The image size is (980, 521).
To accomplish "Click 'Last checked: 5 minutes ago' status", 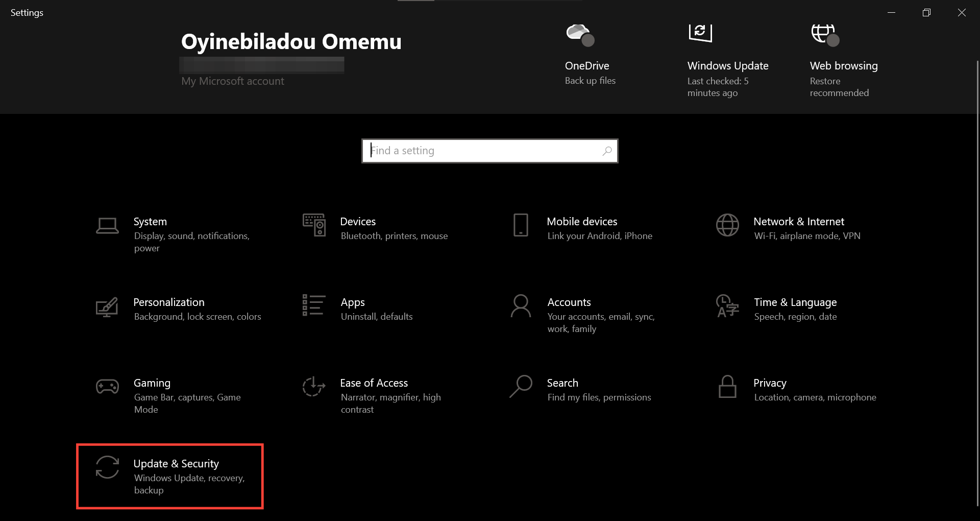I will [718, 87].
